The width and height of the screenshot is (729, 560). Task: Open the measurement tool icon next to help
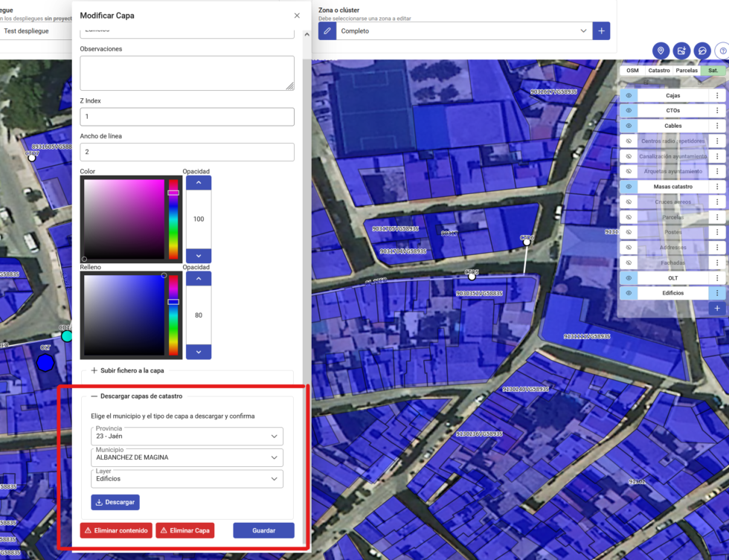703,50
